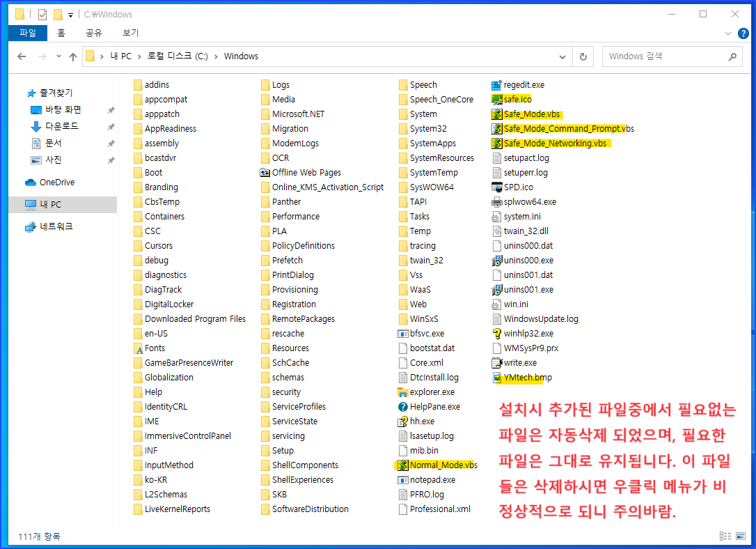The image size is (756, 549).
Task: Open the help question mark icon
Action: point(743,33)
